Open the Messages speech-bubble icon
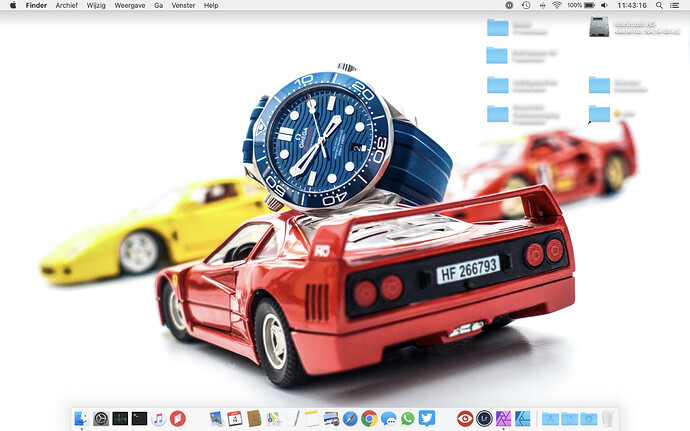The height and width of the screenshot is (431, 690). point(389,418)
